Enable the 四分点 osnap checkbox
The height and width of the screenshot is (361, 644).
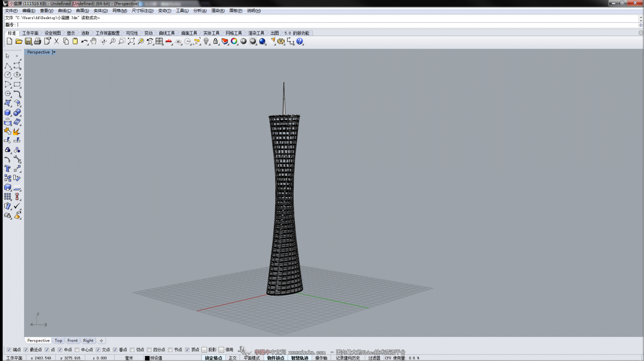tap(149, 350)
